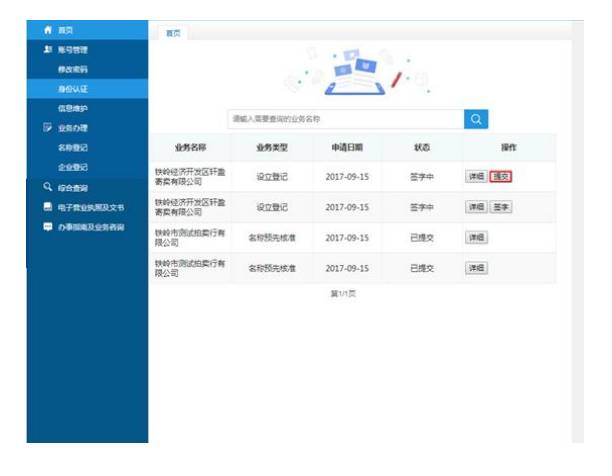Viewport: 612px width, 476px height.
Task: Click the vertical scrollbar on the right
Action: point(578,232)
